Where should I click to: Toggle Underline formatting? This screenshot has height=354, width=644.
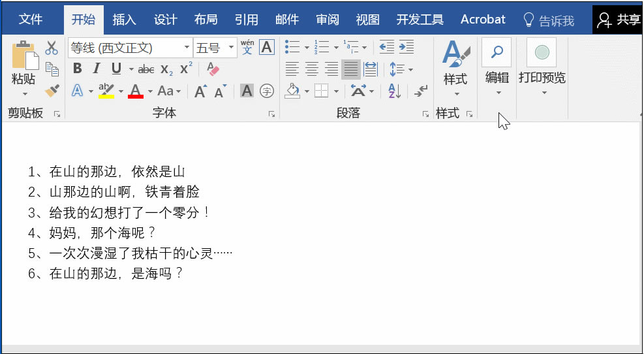pos(116,69)
